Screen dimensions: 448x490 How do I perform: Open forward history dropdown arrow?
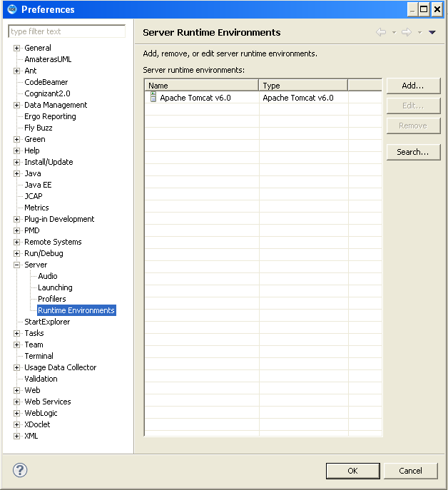[x=419, y=32]
